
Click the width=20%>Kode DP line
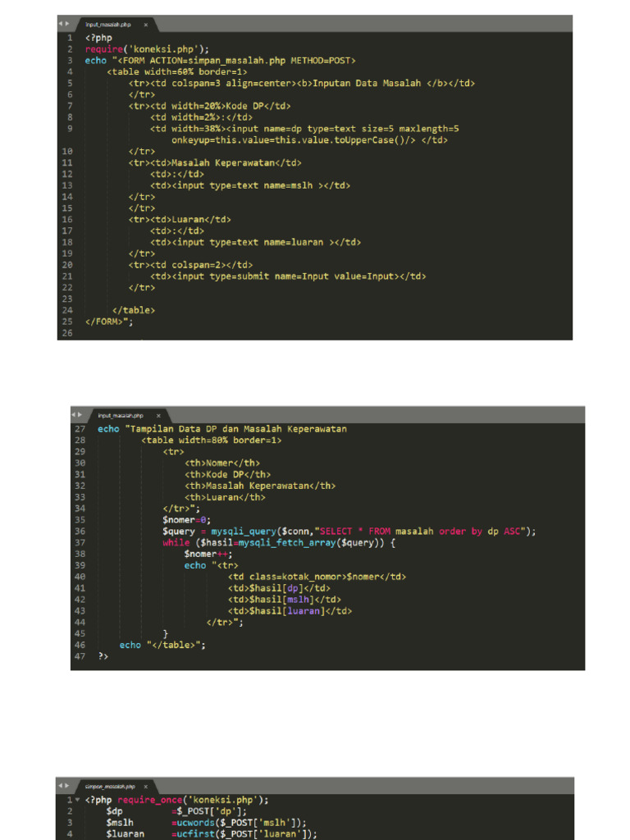209,106
